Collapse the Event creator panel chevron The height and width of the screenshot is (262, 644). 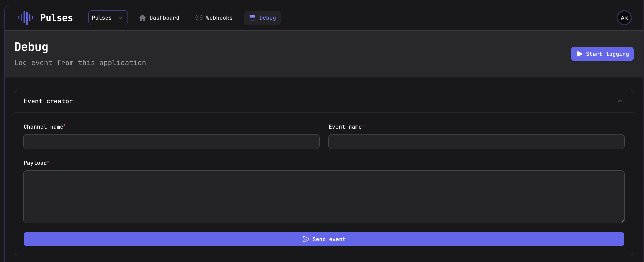pos(620,101)
